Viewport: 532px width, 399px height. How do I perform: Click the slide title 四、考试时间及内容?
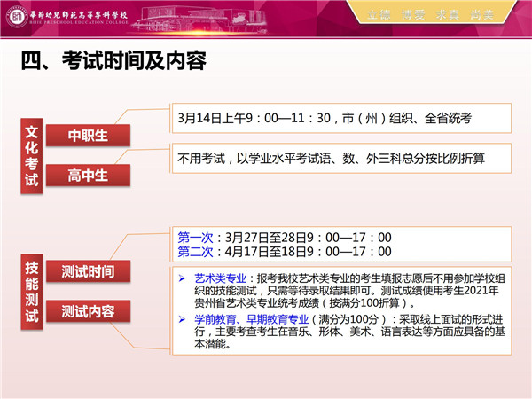113,60
